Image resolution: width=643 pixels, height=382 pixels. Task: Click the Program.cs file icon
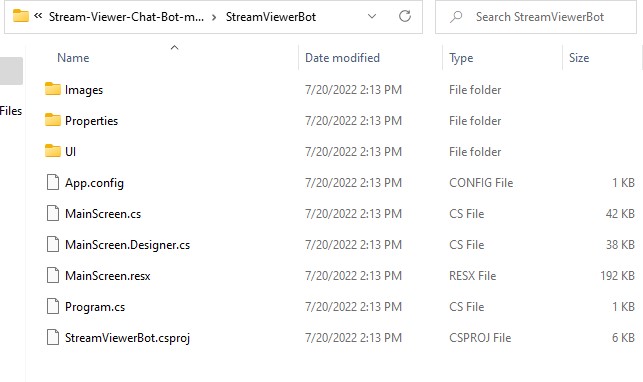tap(52, 307)
